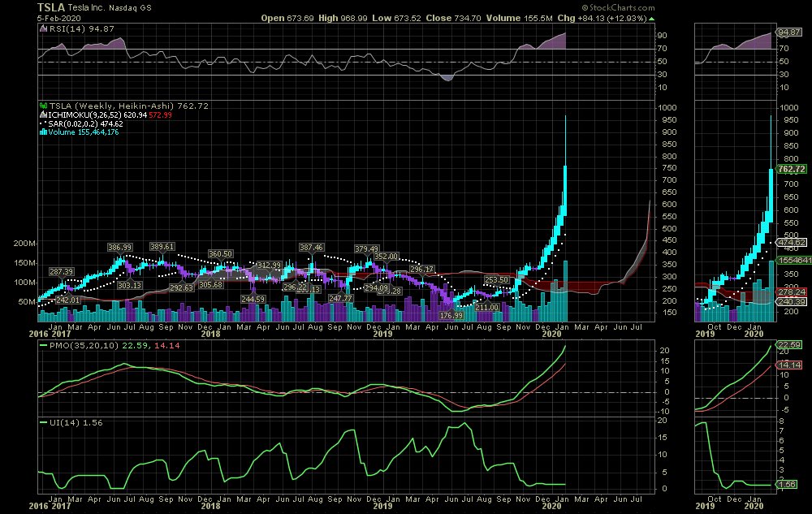Click the 387.46 price peak label
This screenshot has width=812, height=514.
click(311, 248)
